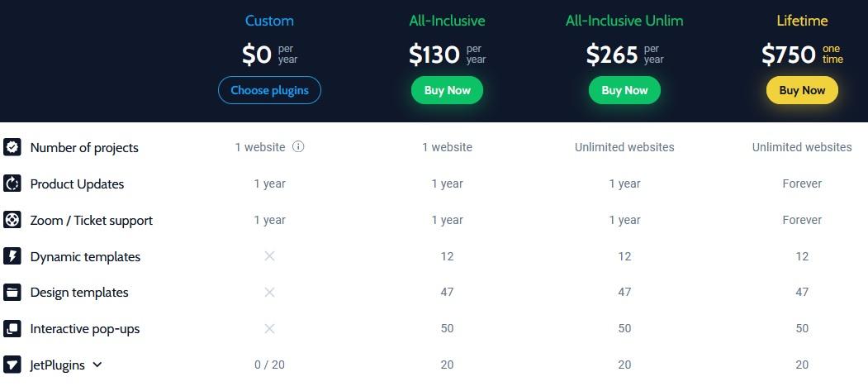Click the Choose plugins button
The image size is (868, 391).
(x=269, y=90)
